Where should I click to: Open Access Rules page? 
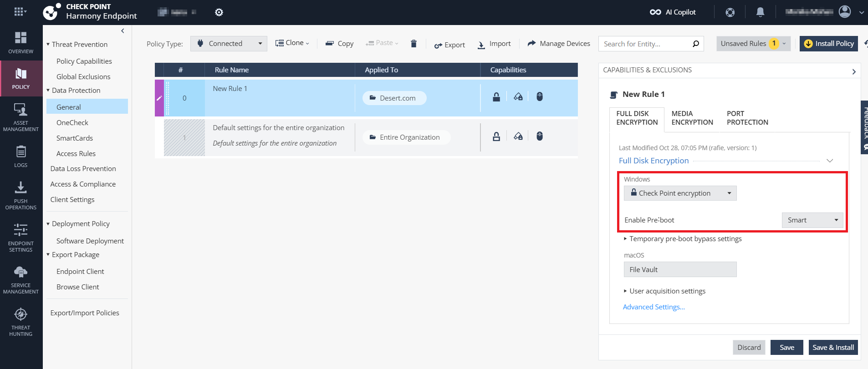(x=76, y=153)
